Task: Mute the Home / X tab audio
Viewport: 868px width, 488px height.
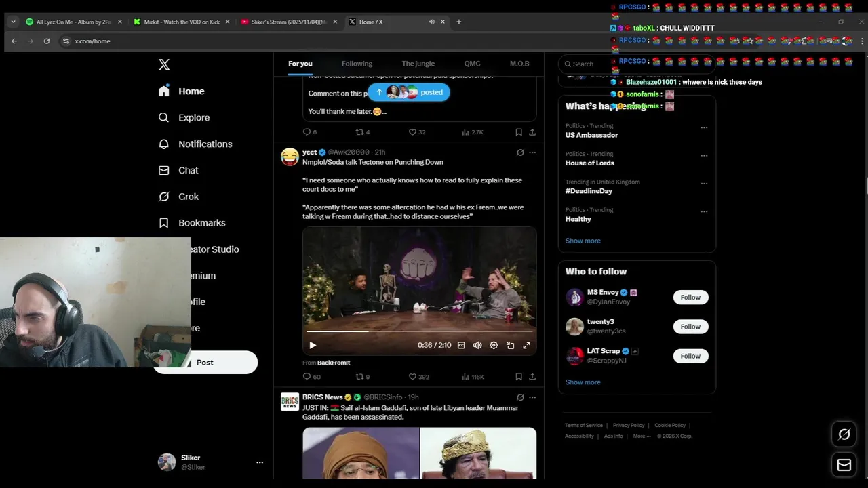Action: coord(431,22)
